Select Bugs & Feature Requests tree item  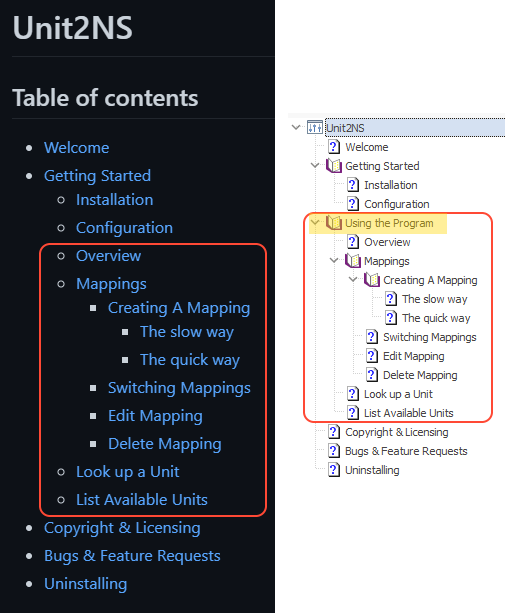tap(406, 451)
